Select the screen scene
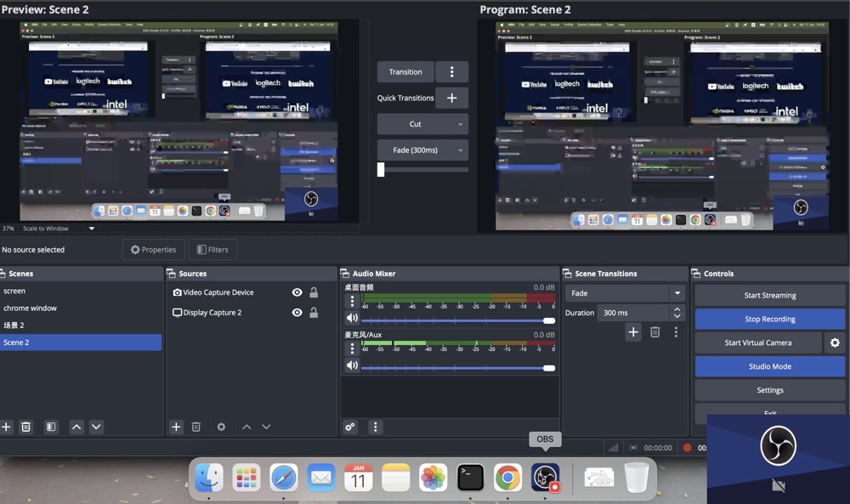Screen dimensions: 850x504 81,291
